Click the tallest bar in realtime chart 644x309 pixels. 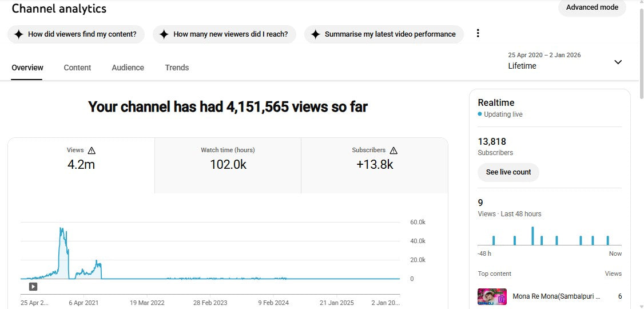532,236
